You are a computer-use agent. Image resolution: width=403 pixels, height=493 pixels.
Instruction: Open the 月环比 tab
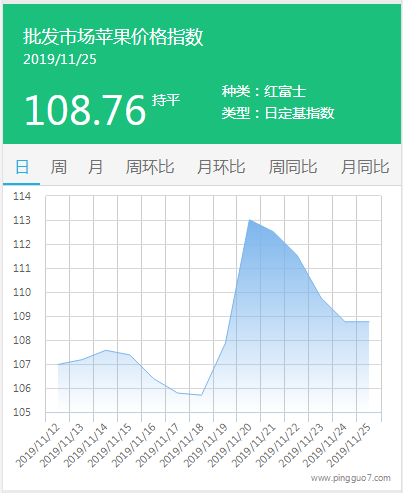221,167
